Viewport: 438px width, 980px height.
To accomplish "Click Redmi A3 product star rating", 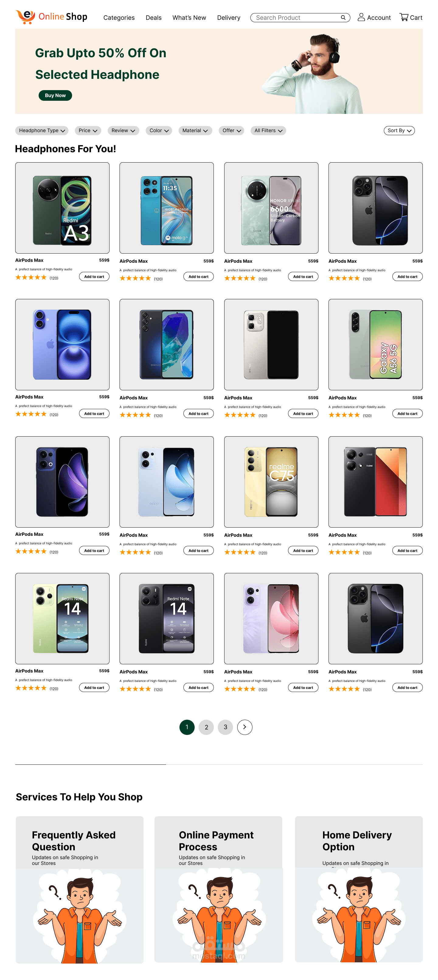I will pos(31,277).
